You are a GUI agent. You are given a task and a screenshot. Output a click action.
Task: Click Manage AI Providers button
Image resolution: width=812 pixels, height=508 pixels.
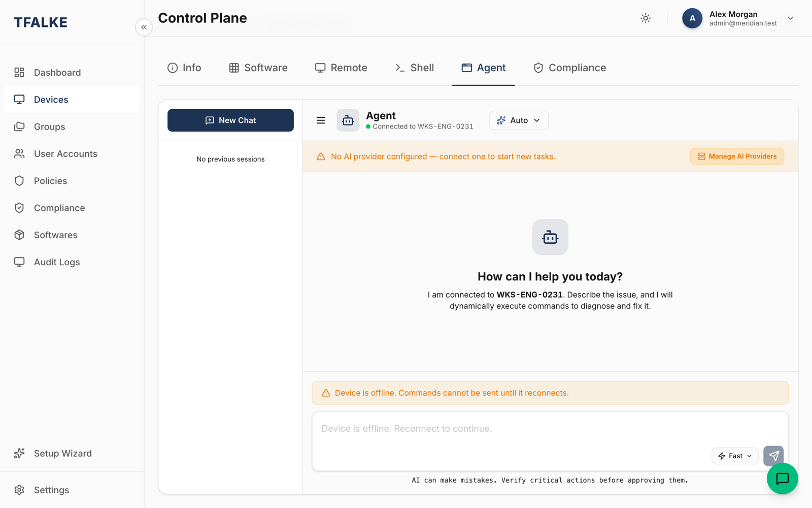[x=737, y=156]
